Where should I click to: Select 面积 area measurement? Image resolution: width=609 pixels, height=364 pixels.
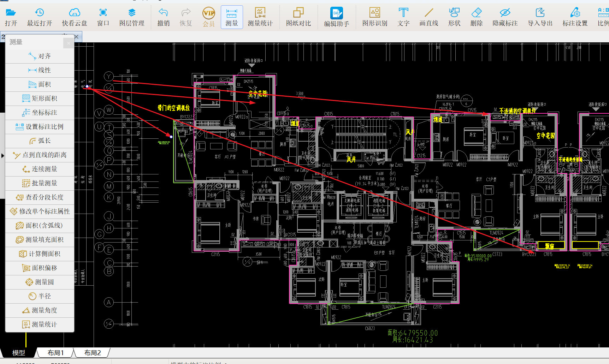coord(40,84)
